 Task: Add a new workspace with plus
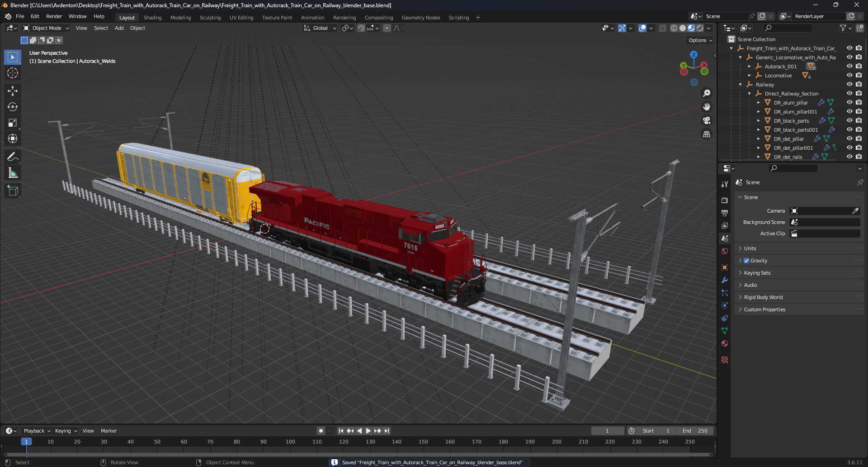point(478,18)
